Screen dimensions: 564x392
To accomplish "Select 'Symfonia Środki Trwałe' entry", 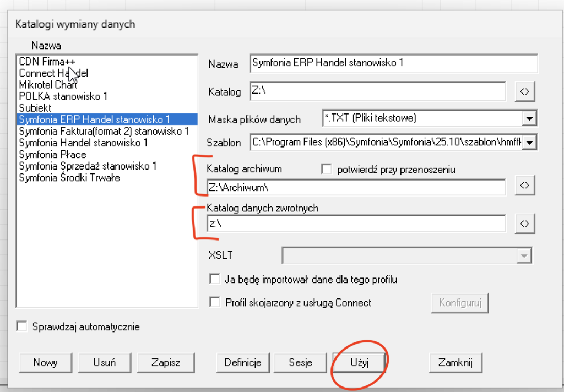I will pos(107,177).
